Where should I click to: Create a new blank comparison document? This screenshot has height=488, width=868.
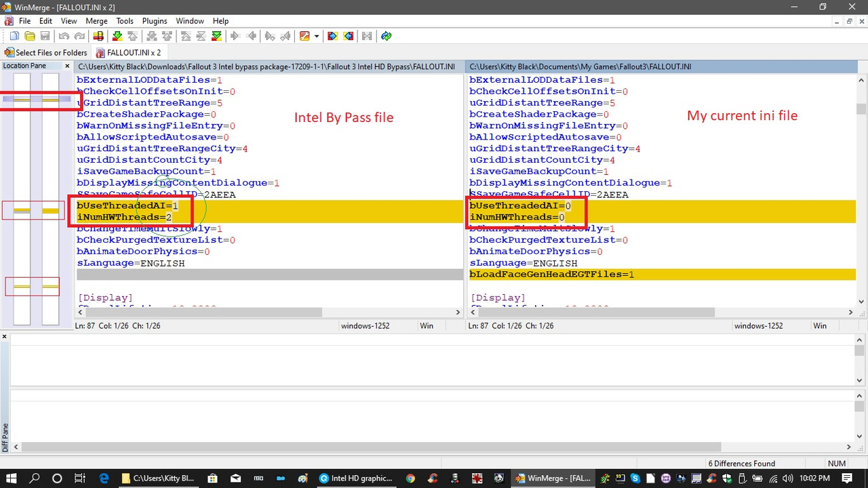[14, 36]
